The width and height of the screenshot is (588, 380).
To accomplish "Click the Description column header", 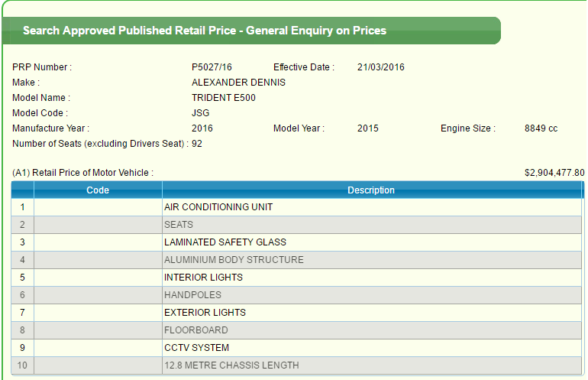I will (x=371, y=190).
